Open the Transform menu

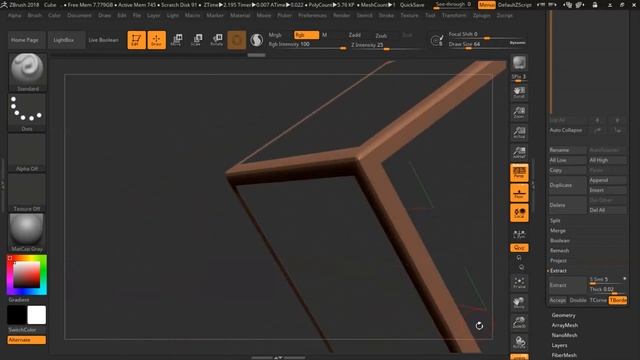click(x=454, y=15)
